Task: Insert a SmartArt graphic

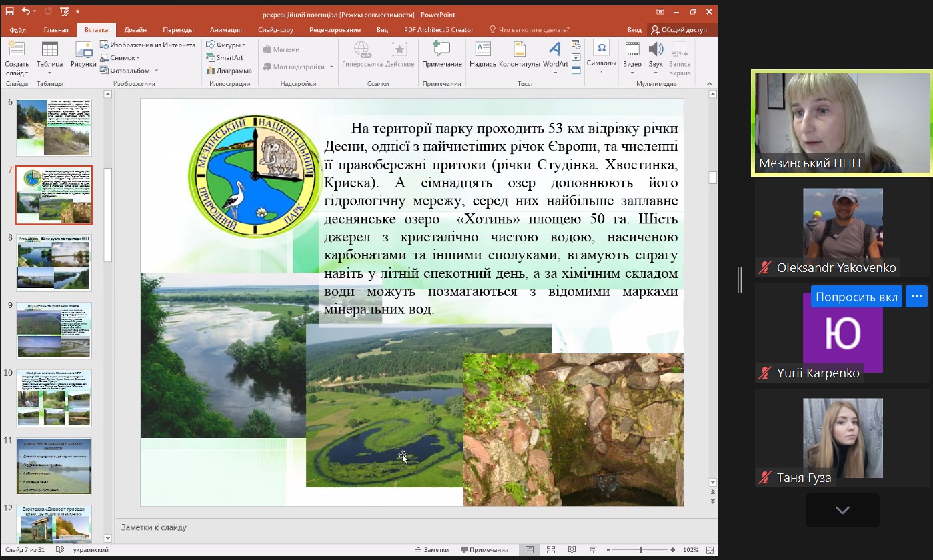Action: [225, 58]
